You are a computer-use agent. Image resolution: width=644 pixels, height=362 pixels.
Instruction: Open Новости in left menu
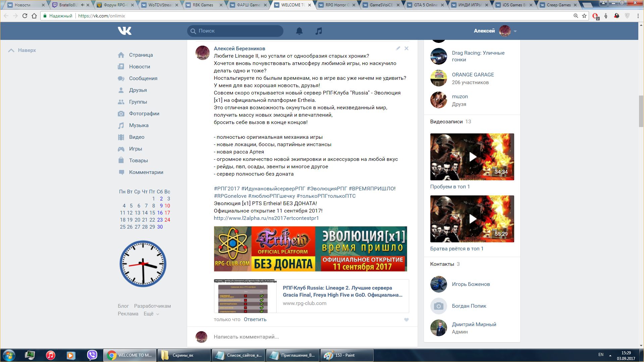[x=140, y=67]
